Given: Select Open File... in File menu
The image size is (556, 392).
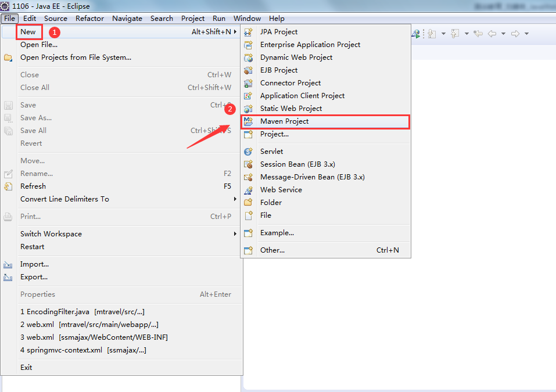Looking at the screenshot, I should 121,45.
